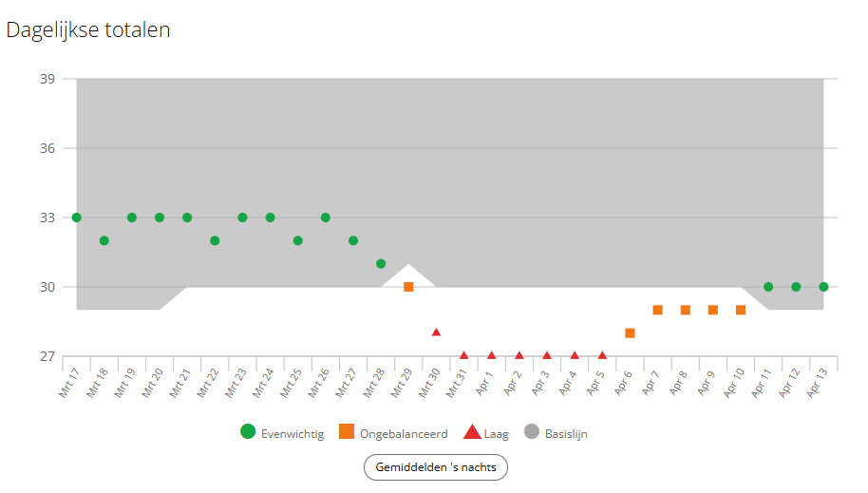Screen dimensions: 868x493
Task: Click the red triangle on Apr 5
Action: tap(602, 355)
